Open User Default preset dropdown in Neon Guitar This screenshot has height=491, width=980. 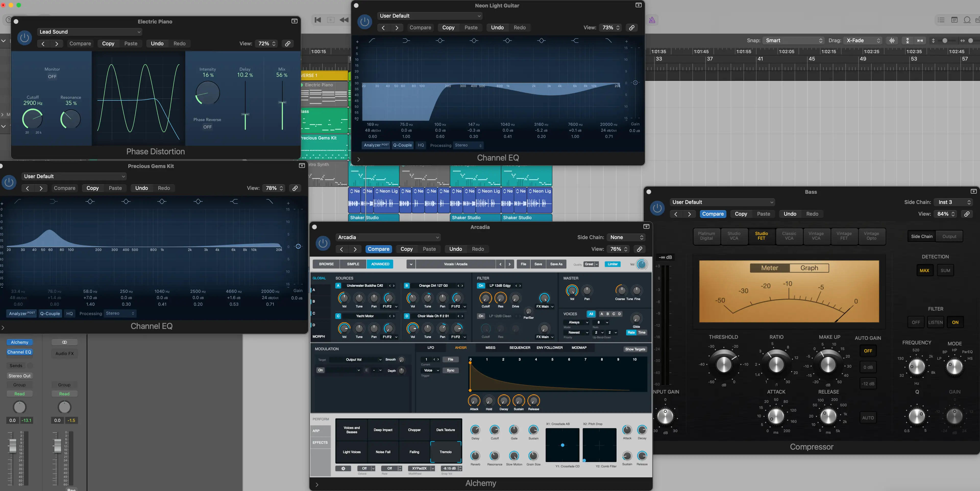430,16
